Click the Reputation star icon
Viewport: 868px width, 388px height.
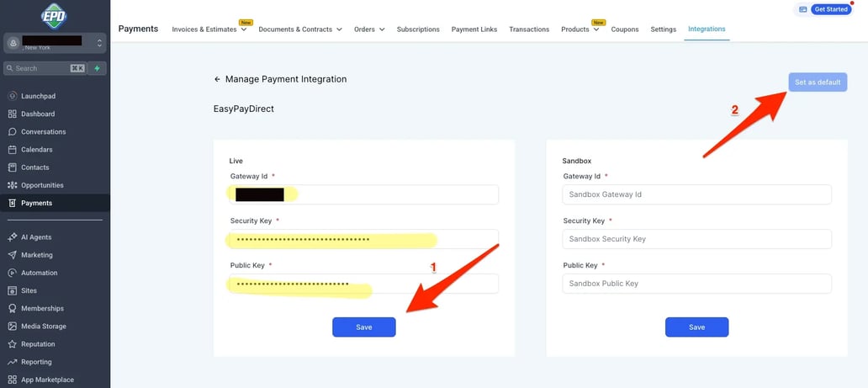click(x=12, y=344)
